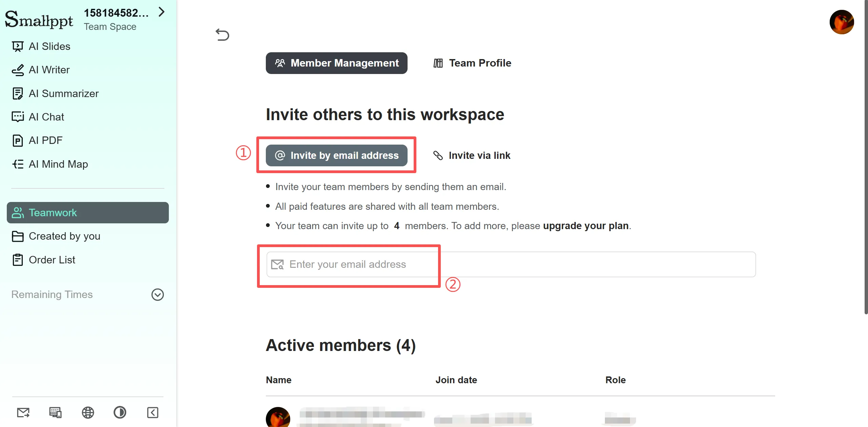The width and height of the screenshot is (868, 427).
Task: Select Invite via link option
Action: pyautogui.click(x=472, y=155)
